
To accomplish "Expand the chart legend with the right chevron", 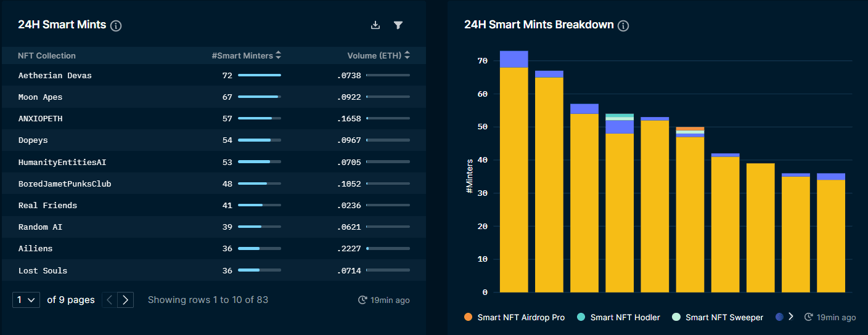I will (x=791, y=317).
